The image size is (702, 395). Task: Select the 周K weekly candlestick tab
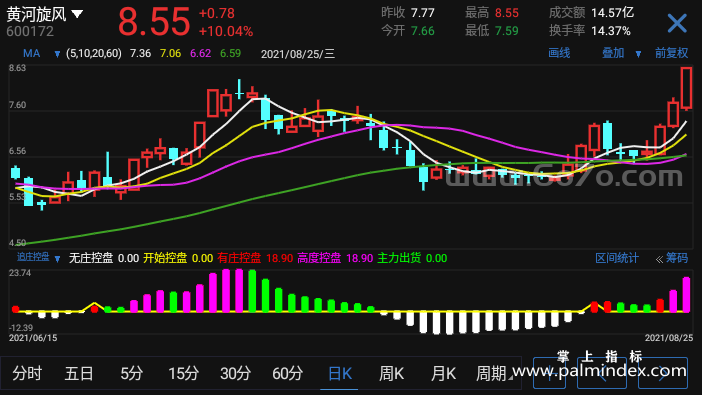391,373
